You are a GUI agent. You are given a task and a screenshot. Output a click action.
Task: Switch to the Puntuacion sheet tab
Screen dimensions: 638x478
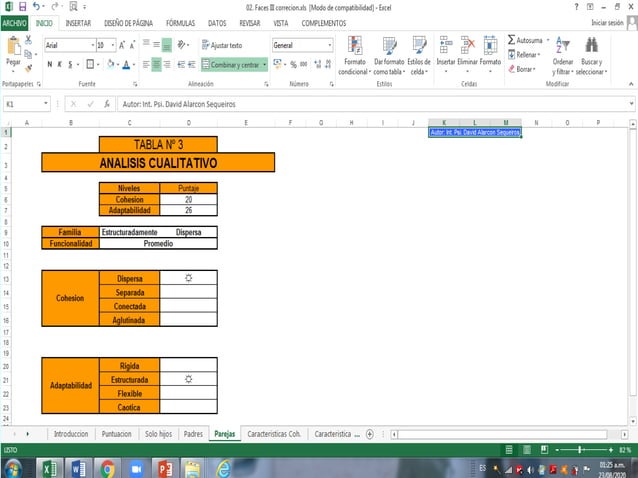(116, 434)
